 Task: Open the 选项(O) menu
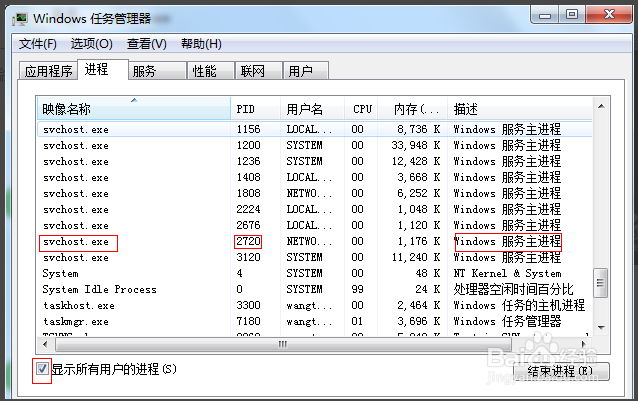click(92, 44)
